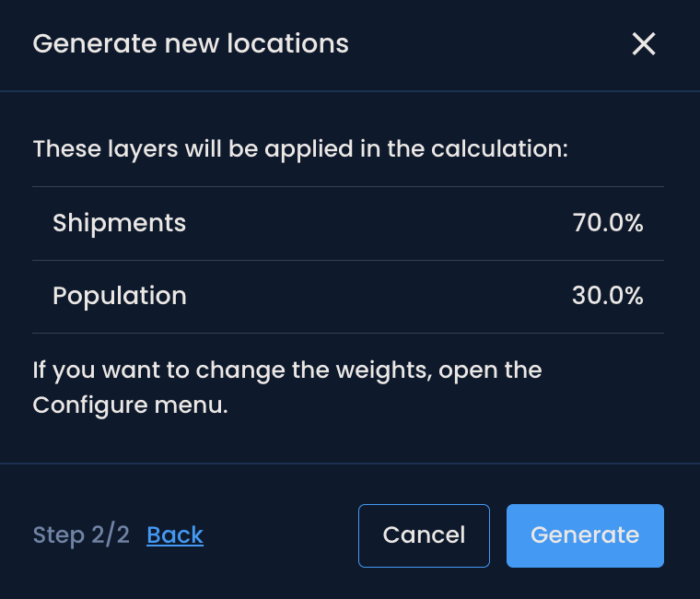700x599 pixels.
Task: Select the Shipments layer label
Action: 120,223
